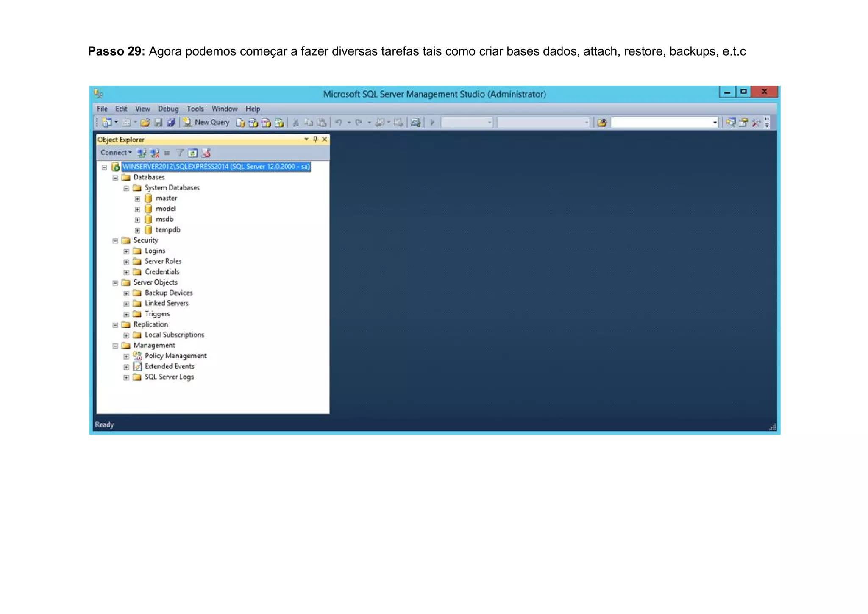Open Object Explorer window position dropdown
This screenshot has width=868, height=614.
pyautogui.click(x=306, y=139)
